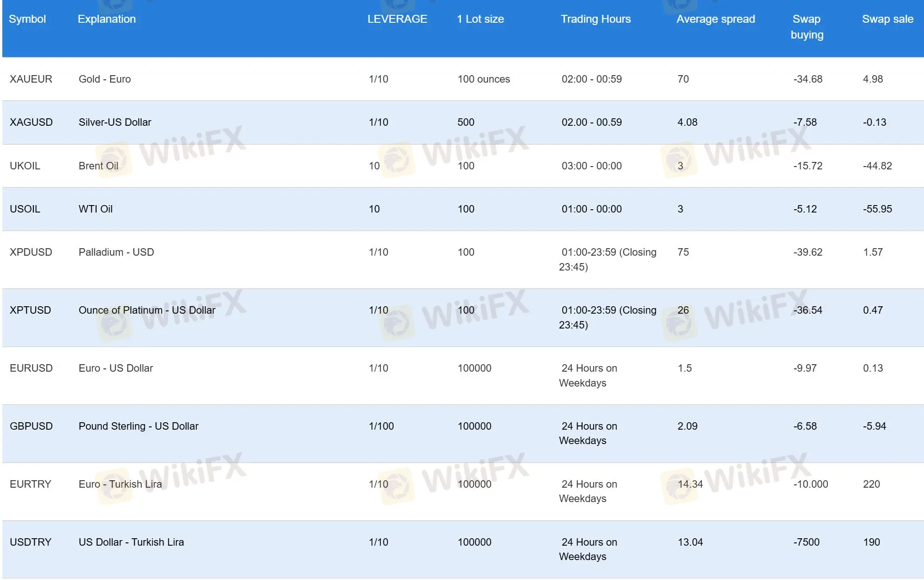Click the Explanation column header

tap(107, 19)
